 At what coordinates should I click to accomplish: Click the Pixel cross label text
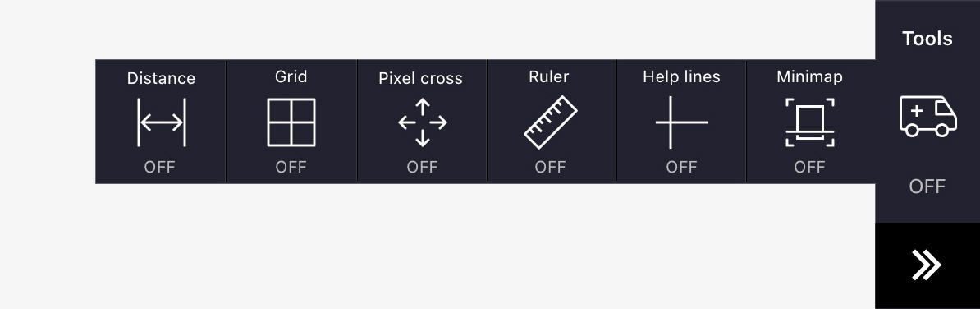click(x=420, y=78)
